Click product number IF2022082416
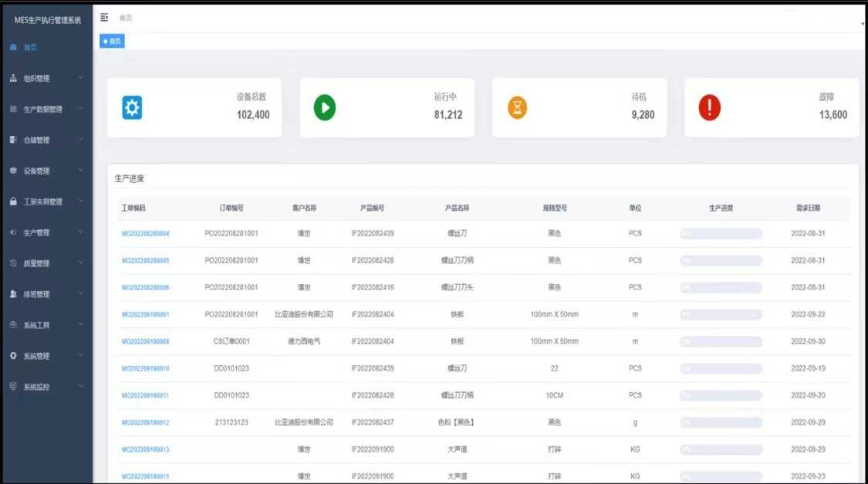The image size is (868, 484). point(373,288)
